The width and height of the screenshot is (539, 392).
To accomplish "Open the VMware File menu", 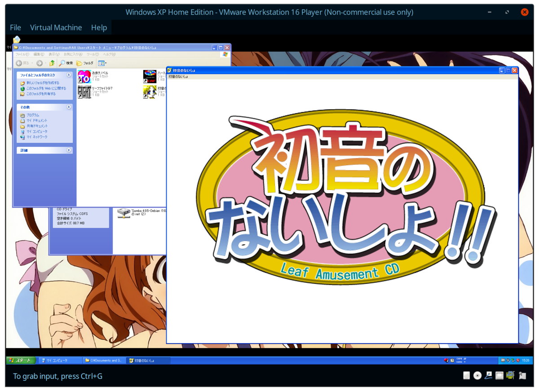I will point(15,27).
